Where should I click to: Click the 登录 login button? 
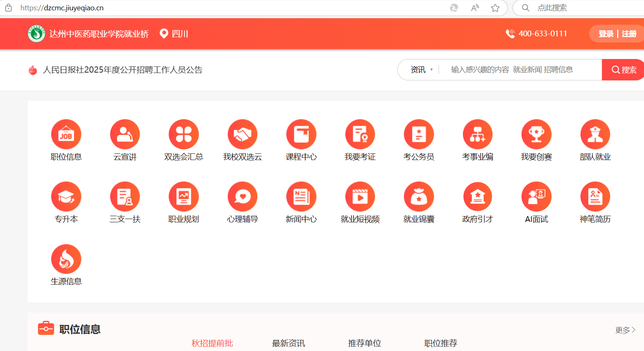coord(606,34)
